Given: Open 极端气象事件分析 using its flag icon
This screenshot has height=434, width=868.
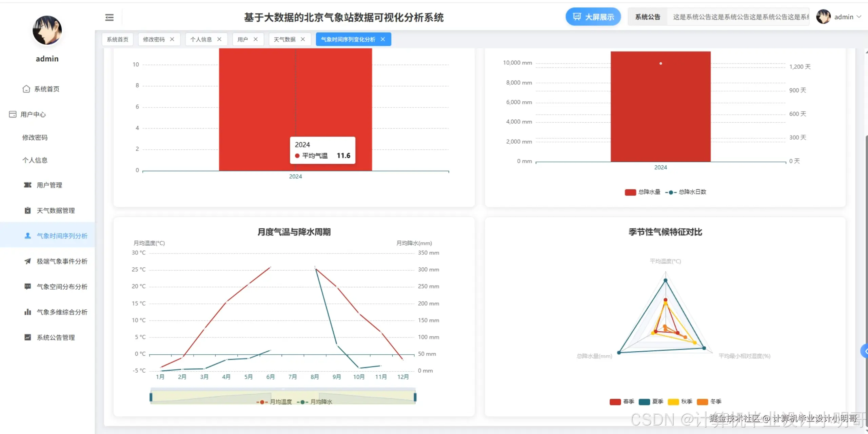Looking at the screenshot, I should pyautogui.click(x=28, y=261).
